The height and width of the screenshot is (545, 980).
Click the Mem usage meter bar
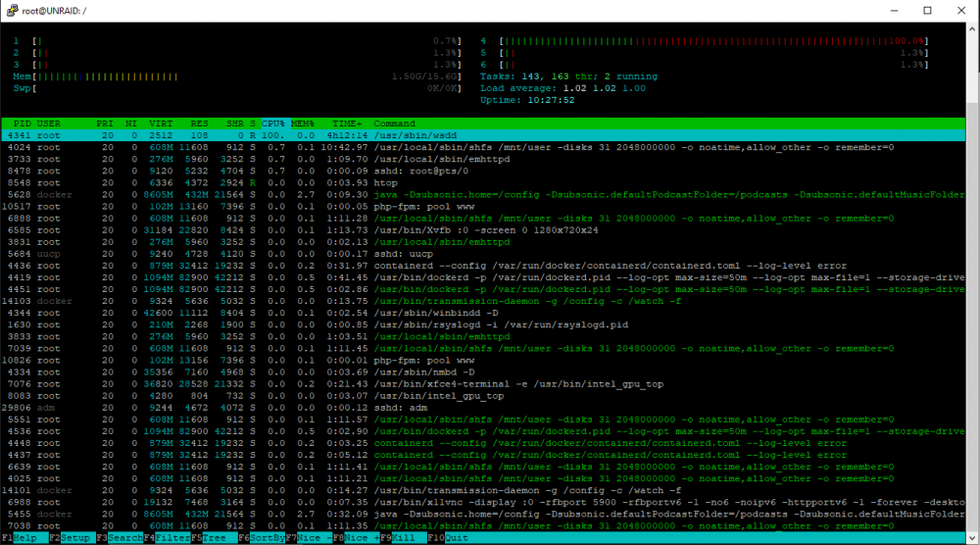pyautogui.click(x=237, y=76)
